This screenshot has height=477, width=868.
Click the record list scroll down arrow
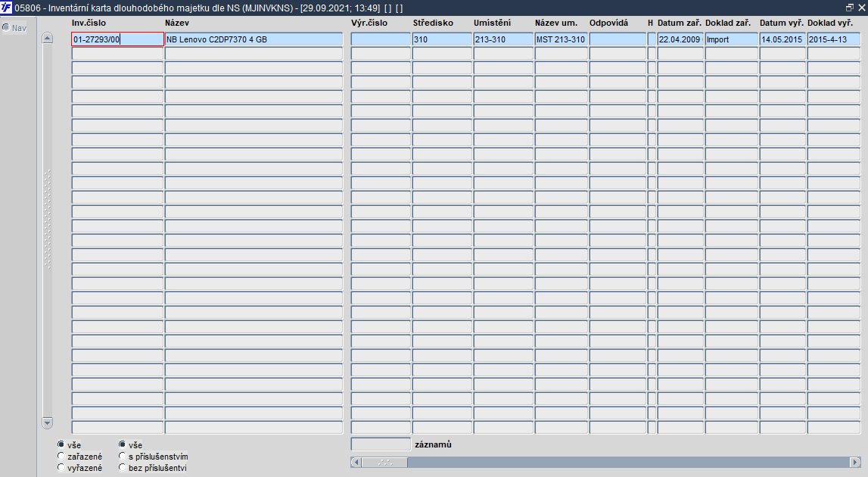click(48, 423)
